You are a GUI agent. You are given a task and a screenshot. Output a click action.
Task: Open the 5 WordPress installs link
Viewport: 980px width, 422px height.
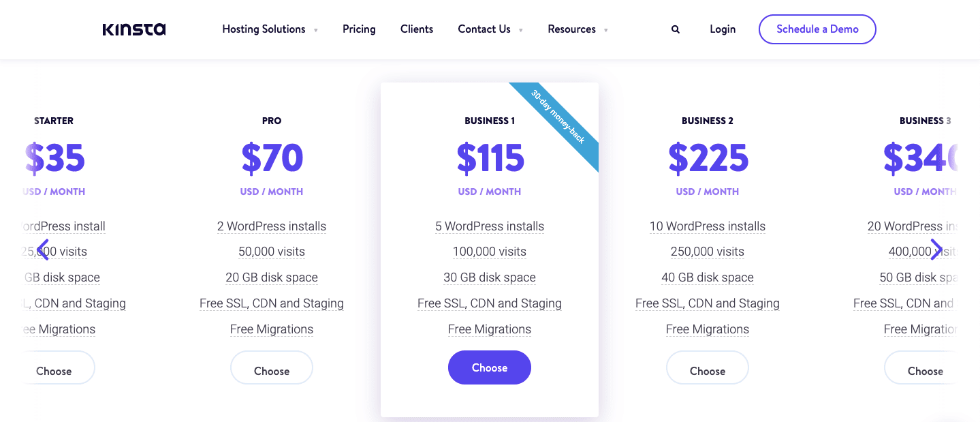point(489,226)
